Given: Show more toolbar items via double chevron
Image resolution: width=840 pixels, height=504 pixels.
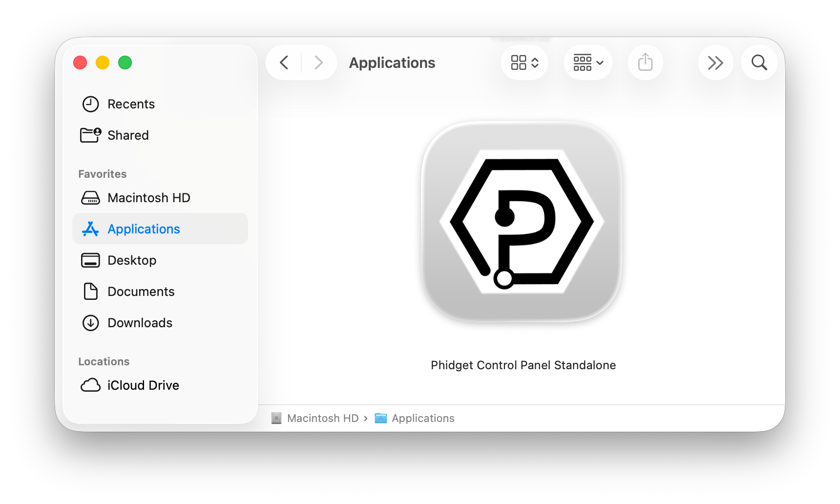Looking at the screenshot, I should pos(715,63).
